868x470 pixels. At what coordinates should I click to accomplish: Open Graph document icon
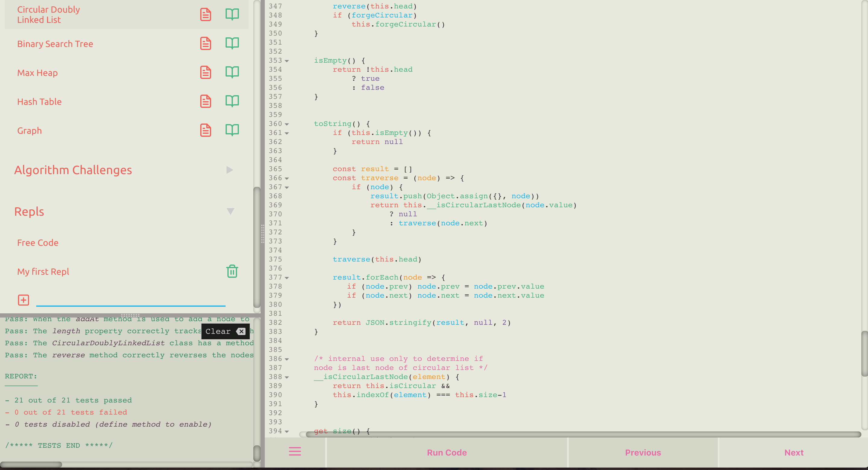click(206, 130)
